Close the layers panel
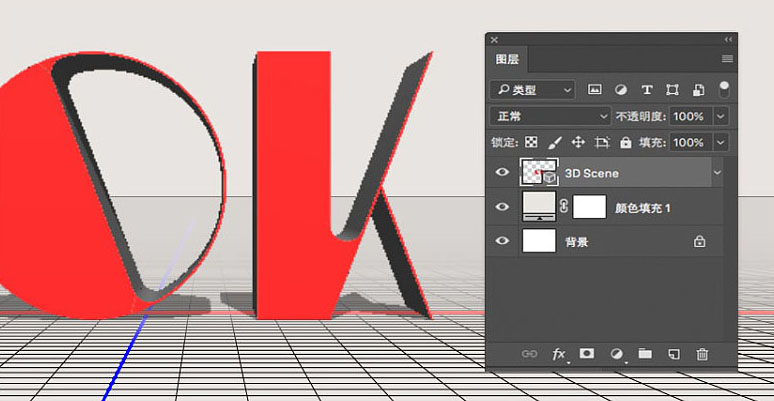The height and width of the screenshot is (401, 774). [494, 40]
